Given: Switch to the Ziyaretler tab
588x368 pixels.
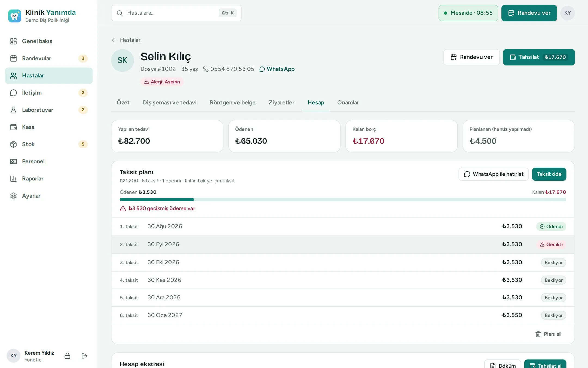Looking at the screenshot, I should 281,102.
